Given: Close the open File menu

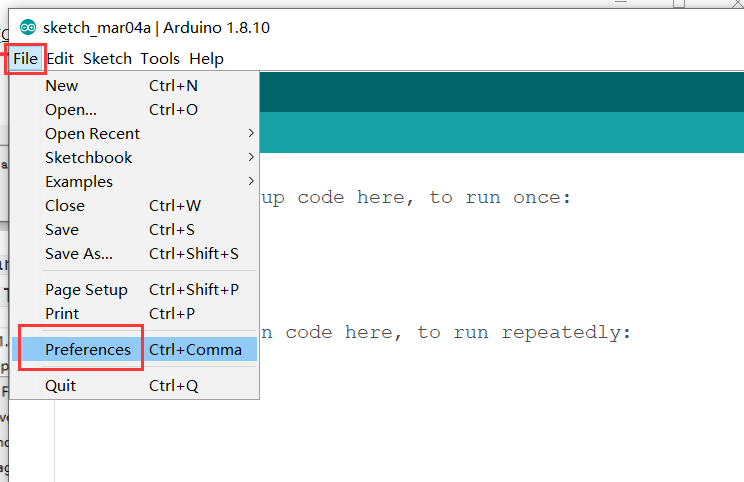Looking at the screenshot, I should [x=25, y=58].
